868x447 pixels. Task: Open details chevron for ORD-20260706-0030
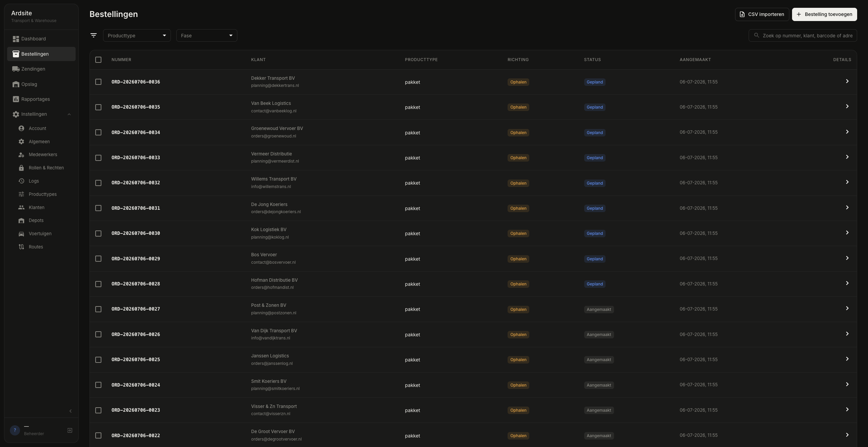coord(847,233)
